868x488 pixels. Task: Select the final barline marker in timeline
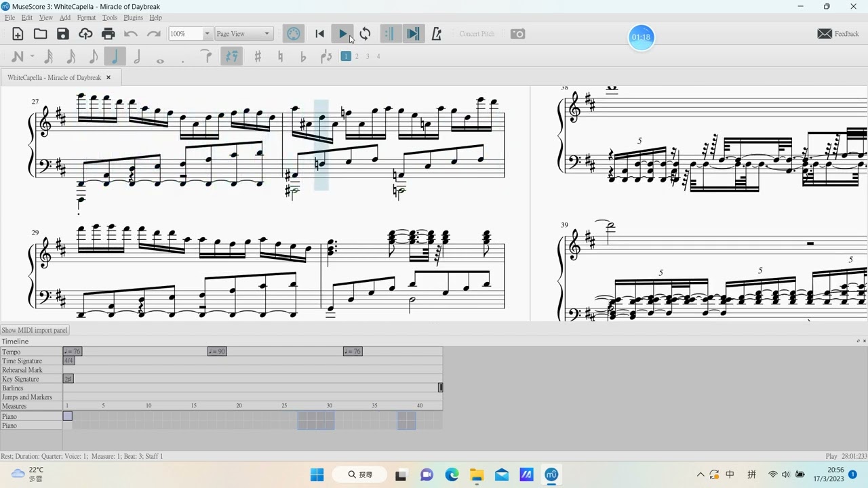440,388
